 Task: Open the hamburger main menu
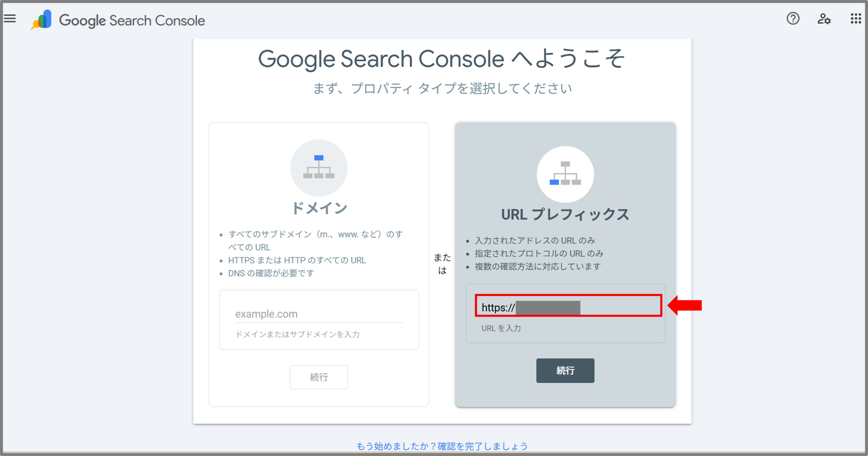coord(10,18)
